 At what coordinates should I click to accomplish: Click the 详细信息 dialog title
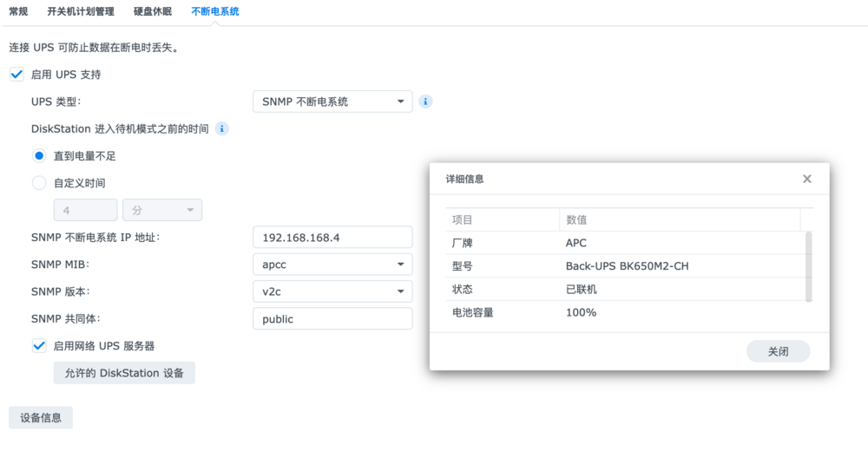[464, 179]
